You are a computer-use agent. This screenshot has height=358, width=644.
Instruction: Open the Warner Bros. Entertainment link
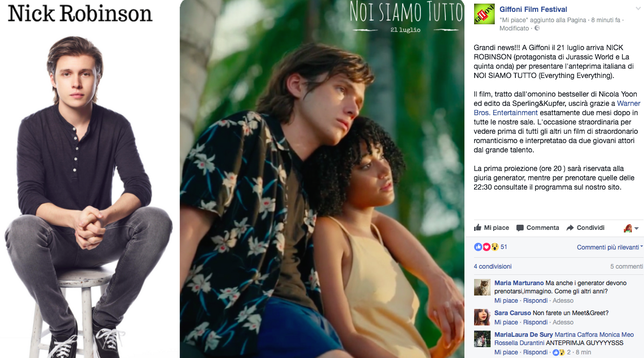tap(557, 108)
